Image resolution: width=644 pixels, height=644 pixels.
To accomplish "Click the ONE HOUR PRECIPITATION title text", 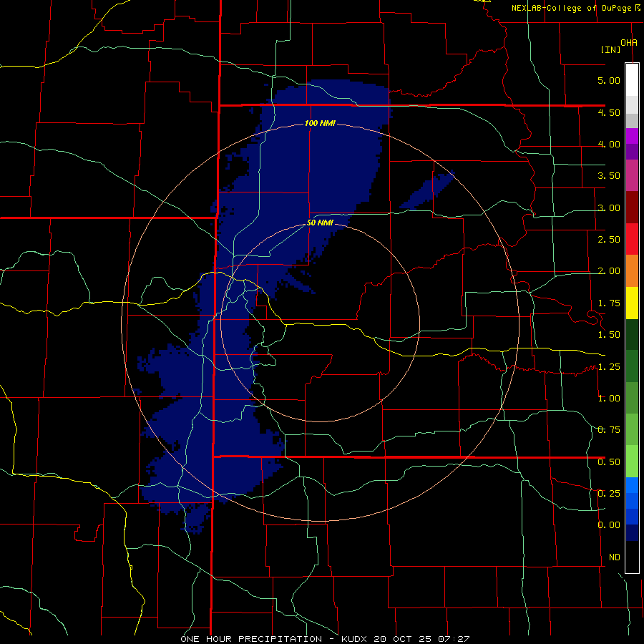I will coord(251,639).
